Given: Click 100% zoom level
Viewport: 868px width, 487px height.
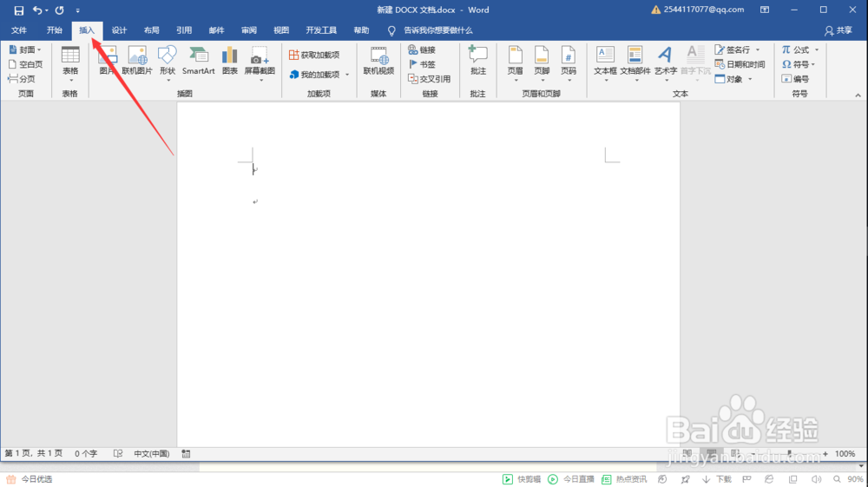Looking at the screenshot, I should click(845, 454).
